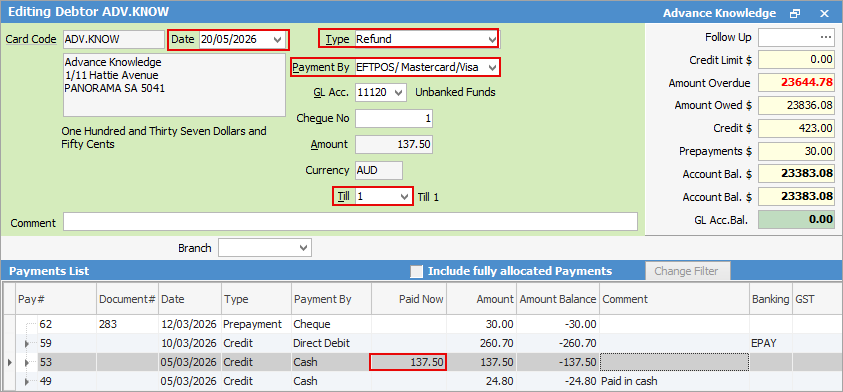Tick Include fully allocated Payments checkbox
The height and width of the screenshot is (392, 843).
(417, 271)
